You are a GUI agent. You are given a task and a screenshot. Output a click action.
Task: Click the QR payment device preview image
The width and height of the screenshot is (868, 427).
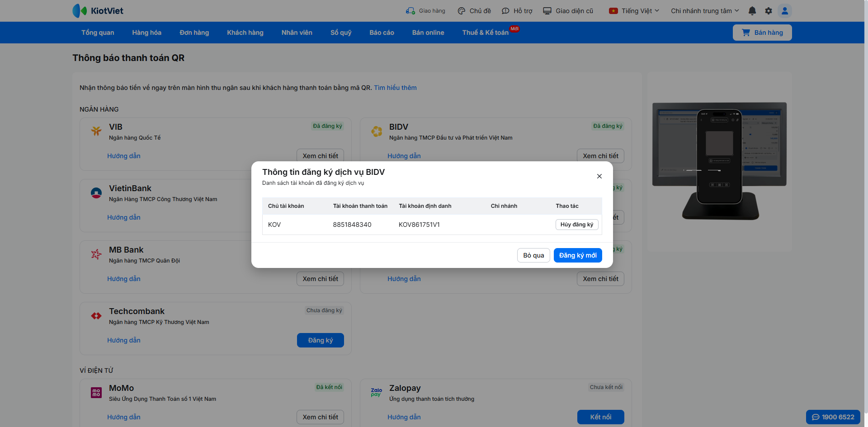(x=719, y=161)
